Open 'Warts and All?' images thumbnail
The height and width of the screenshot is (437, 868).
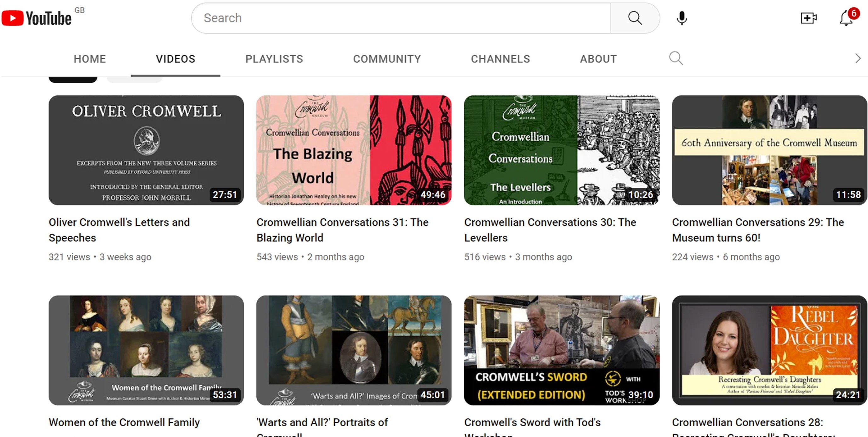354,350
